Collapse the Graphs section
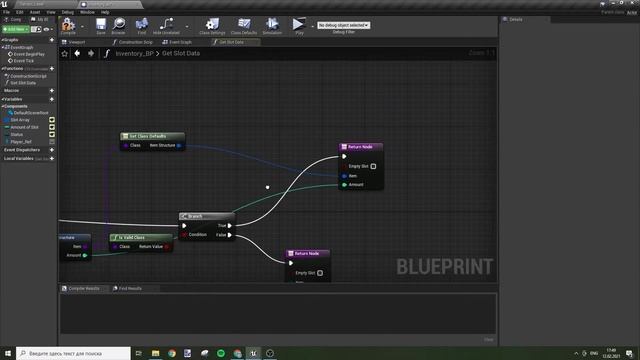This screenshot has height=360, width=640. point(2,40)
